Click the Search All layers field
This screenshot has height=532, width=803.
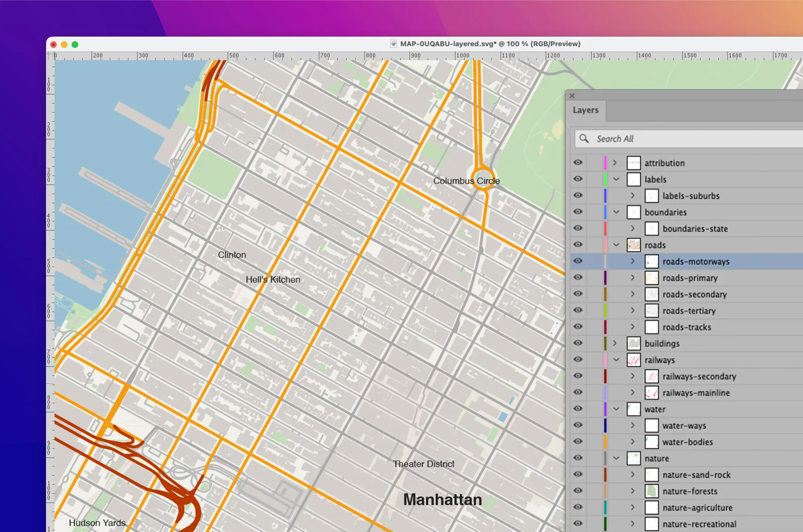(689, 139)
